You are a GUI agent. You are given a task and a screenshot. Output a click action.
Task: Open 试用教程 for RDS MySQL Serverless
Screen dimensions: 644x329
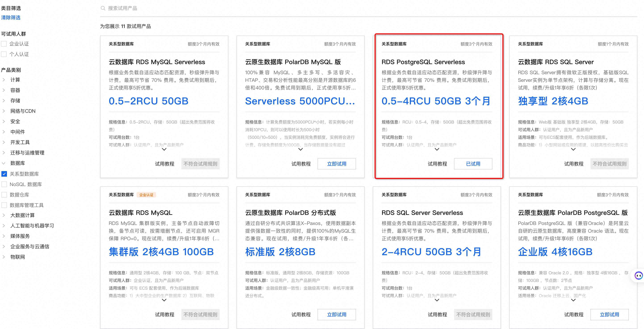click(165, 164)
